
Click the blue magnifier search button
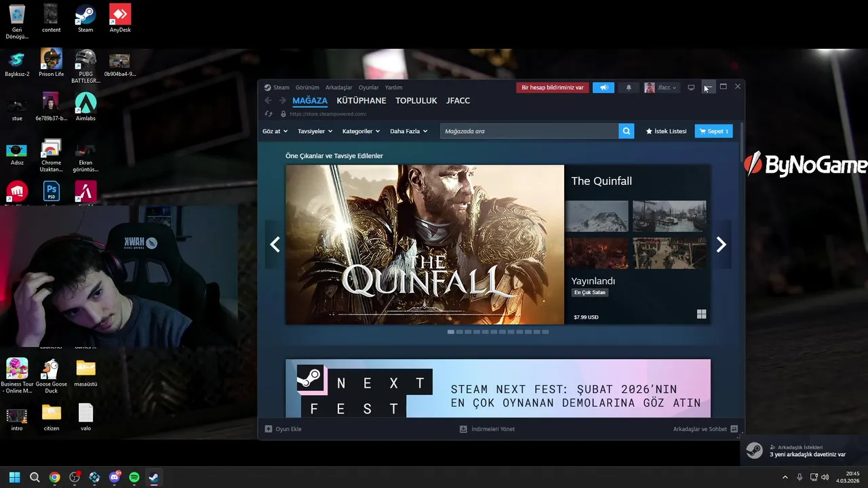click(627, 131)
